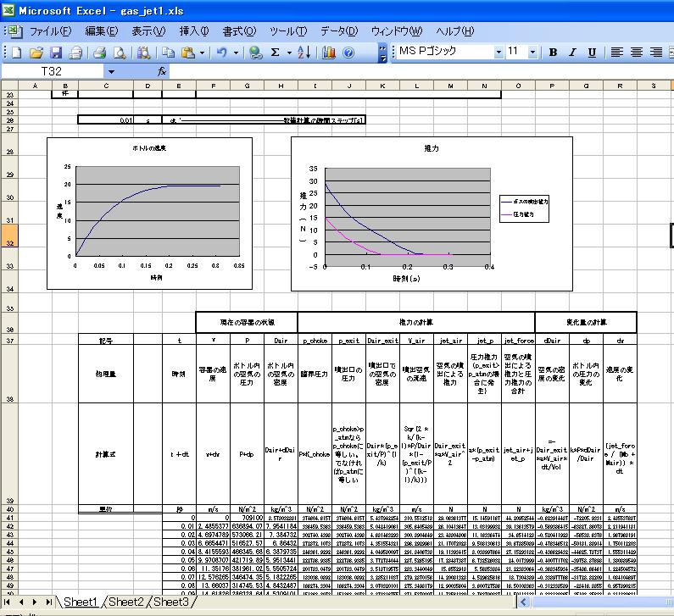
Task: Go to the previous sheet tab arrow
Action: [x=21, y=602]
